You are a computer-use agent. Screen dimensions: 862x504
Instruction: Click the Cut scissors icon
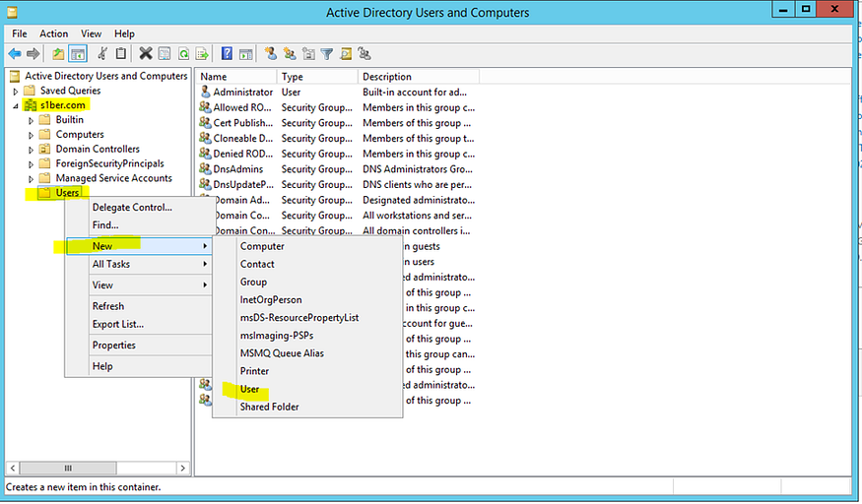pos(102,53)
